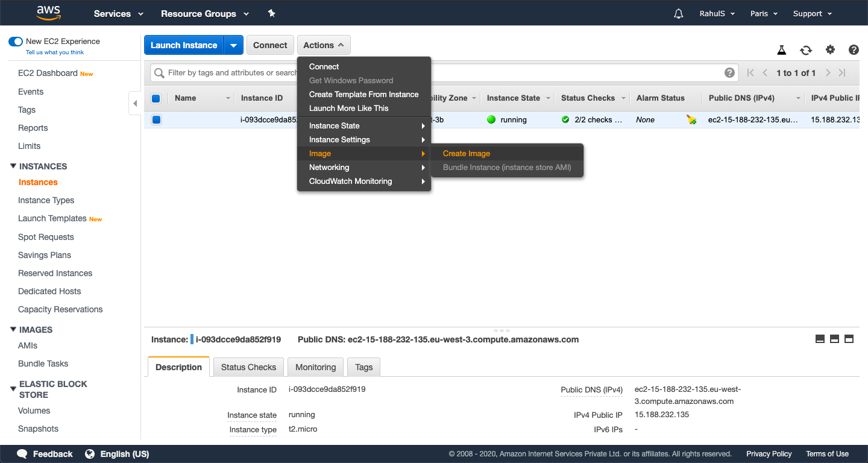Click the monitoring graph icon in Alarm Status
This screenshot has width=868, height=463.
pos(691,119)
